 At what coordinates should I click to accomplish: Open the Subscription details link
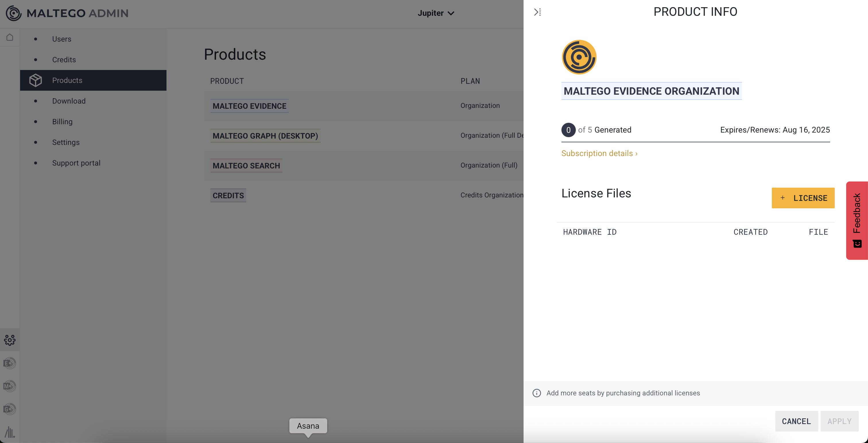pos(599,153)
